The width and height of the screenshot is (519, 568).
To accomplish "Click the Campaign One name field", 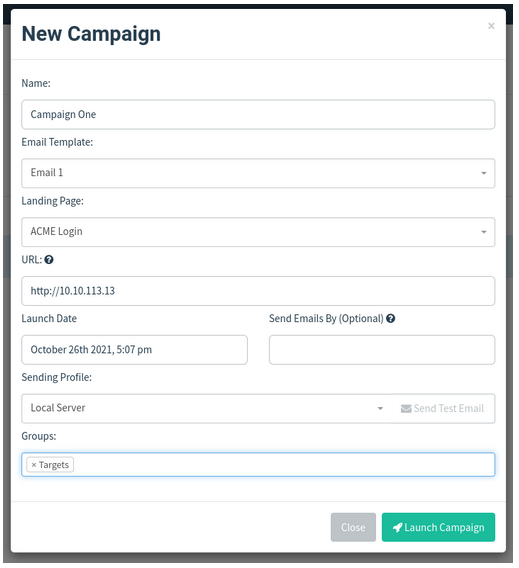I will click(x=258, y=114).
